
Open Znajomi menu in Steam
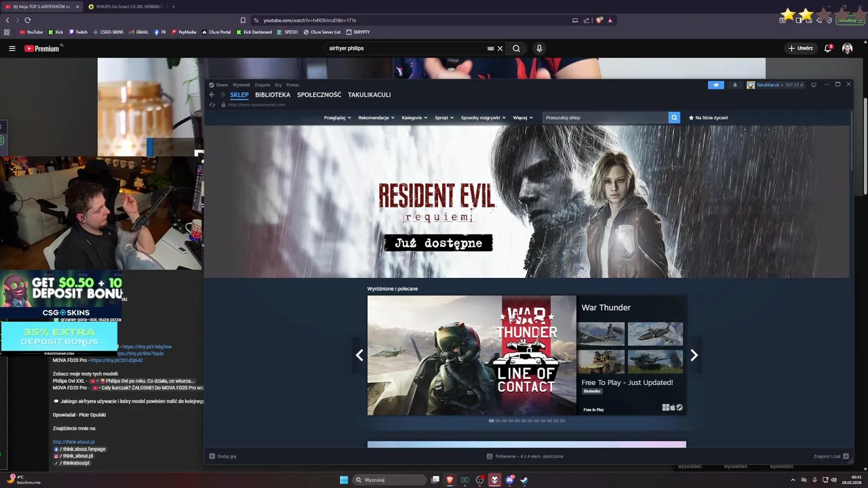point(262,85)
